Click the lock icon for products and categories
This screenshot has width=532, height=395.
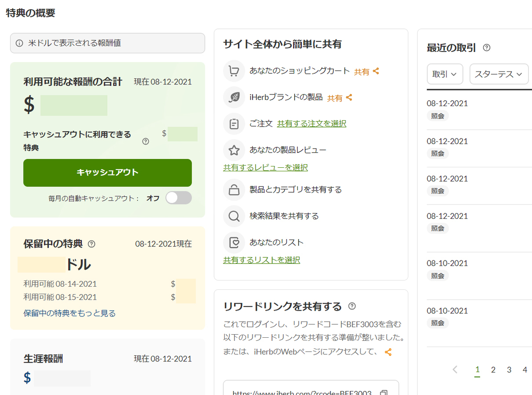click(234, 189)
